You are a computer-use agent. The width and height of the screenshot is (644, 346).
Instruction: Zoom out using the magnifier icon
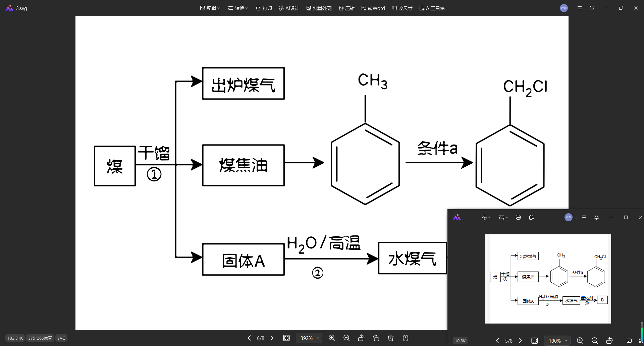point(346,338)
